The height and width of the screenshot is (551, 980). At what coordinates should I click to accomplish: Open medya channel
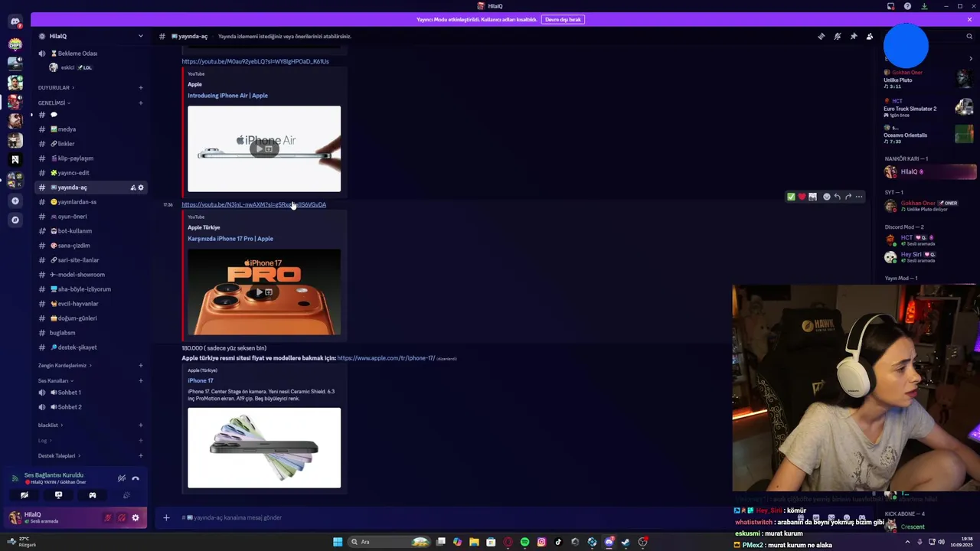(91, 129)
